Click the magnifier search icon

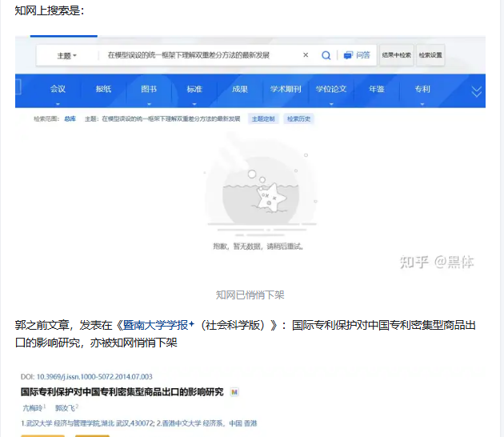(x=326, y=55)
